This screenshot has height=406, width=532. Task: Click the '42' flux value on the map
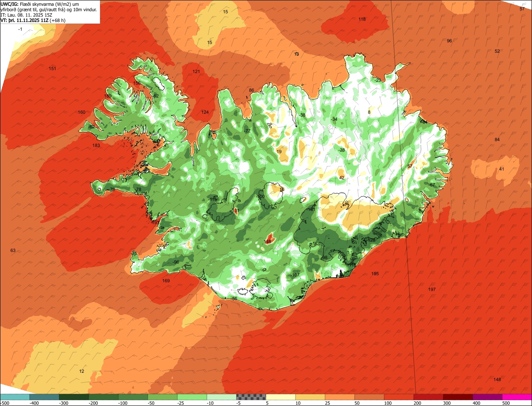(342, 178)
